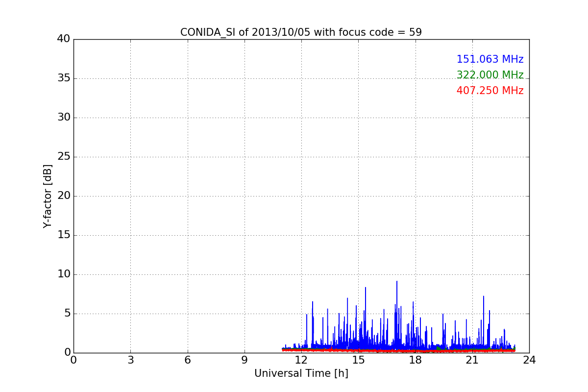Click the y-axis tick label 10
The width and height of the screenshot is (588, 392).
pos(64,274)
